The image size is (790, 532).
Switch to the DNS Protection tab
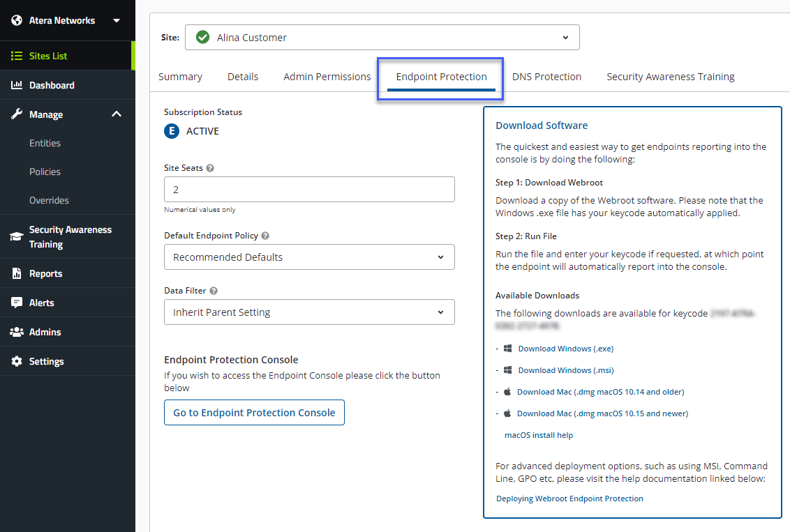click(546, 77)
